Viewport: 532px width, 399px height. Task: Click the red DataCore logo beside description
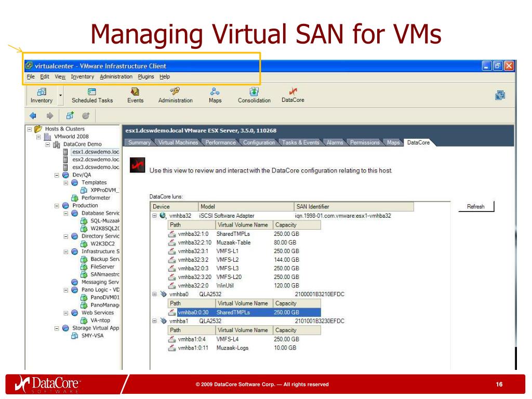click(x=137, y=165)
